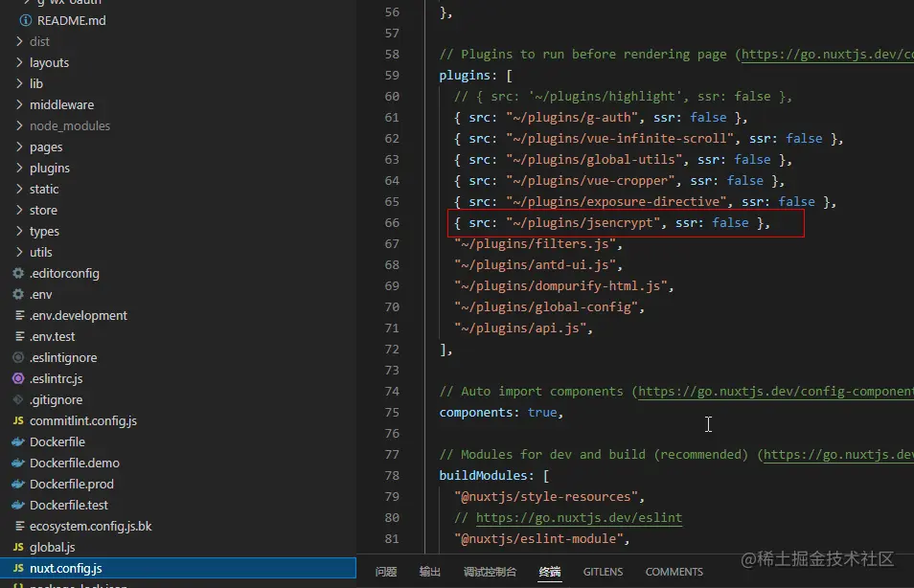
Task: Open the .env.development file
Action: pyautogui.click(x=79, y=315)
